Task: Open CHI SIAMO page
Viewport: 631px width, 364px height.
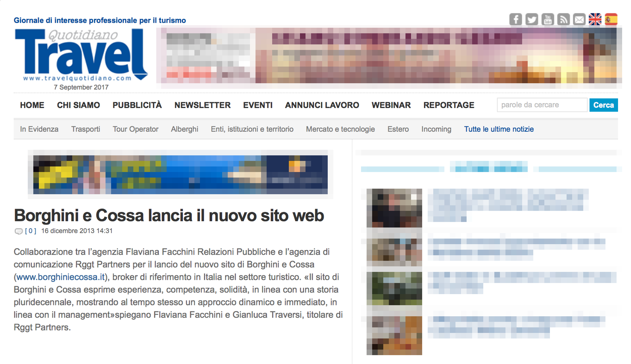Action: [78, 105]
